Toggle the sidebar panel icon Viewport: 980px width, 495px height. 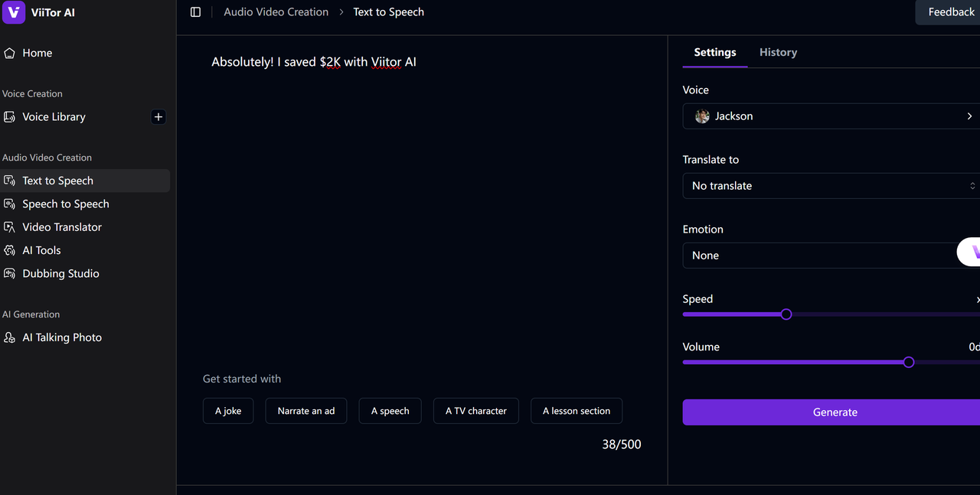(196, 12)
